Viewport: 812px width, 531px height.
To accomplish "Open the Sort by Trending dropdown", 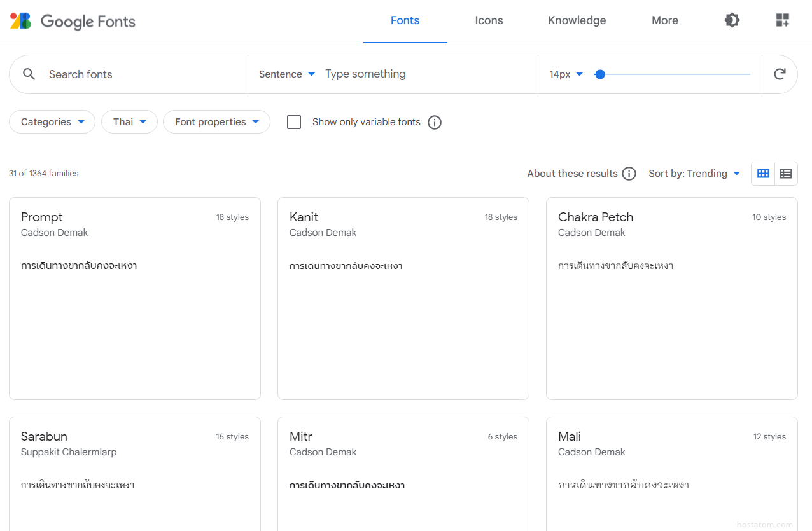I will [x=694, y=174].
